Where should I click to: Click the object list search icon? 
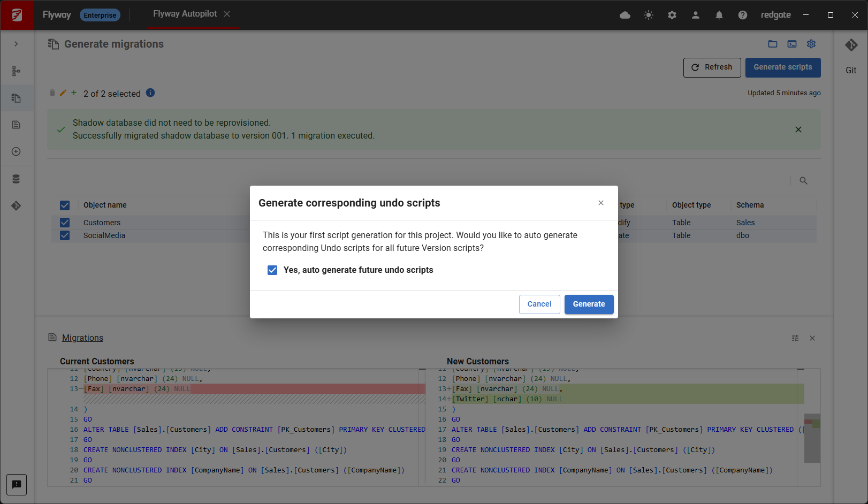click(803, 181)
